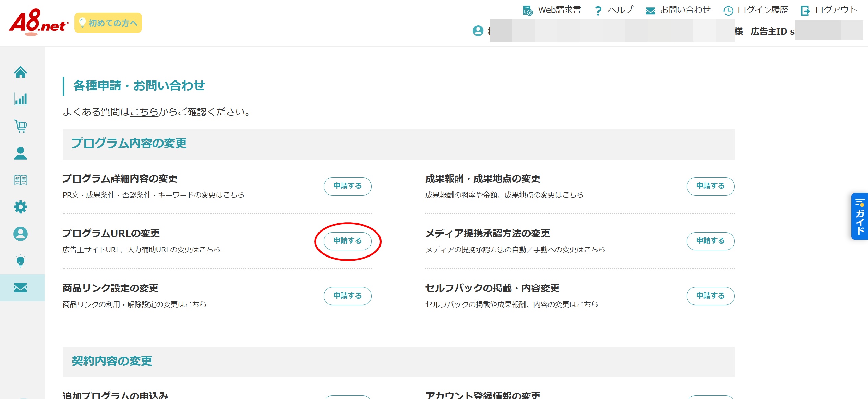The width and height of the screenshot is (868, 399).
Task: Click 申請する for プログラム詳細内容の変更
Action: [x=348, y=186]
